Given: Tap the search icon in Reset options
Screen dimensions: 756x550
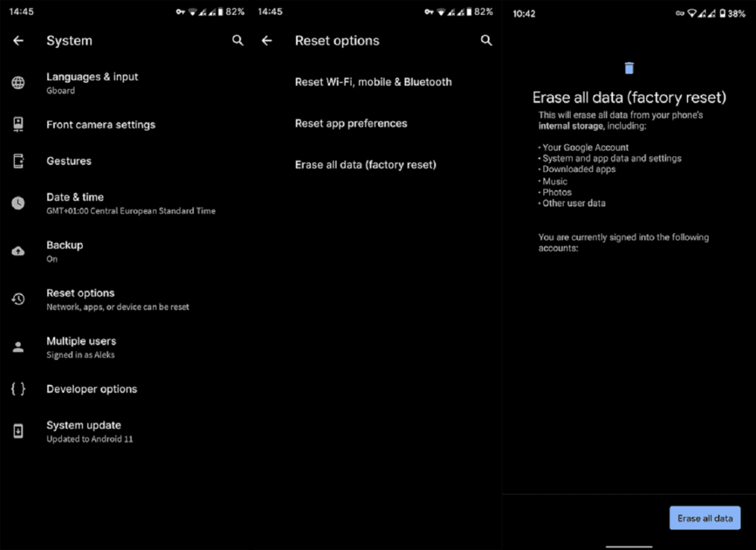Looking at the screenshot, I should (487, 41).
